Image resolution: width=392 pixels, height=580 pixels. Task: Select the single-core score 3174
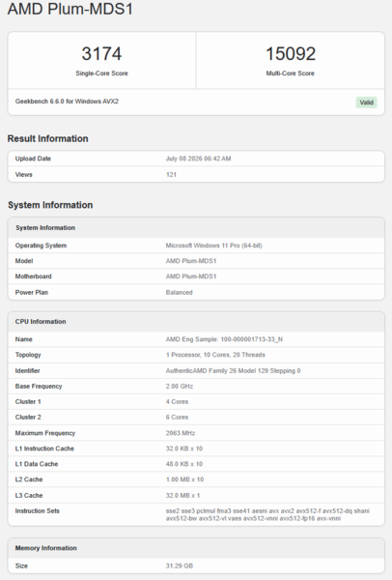coord(101,53)
